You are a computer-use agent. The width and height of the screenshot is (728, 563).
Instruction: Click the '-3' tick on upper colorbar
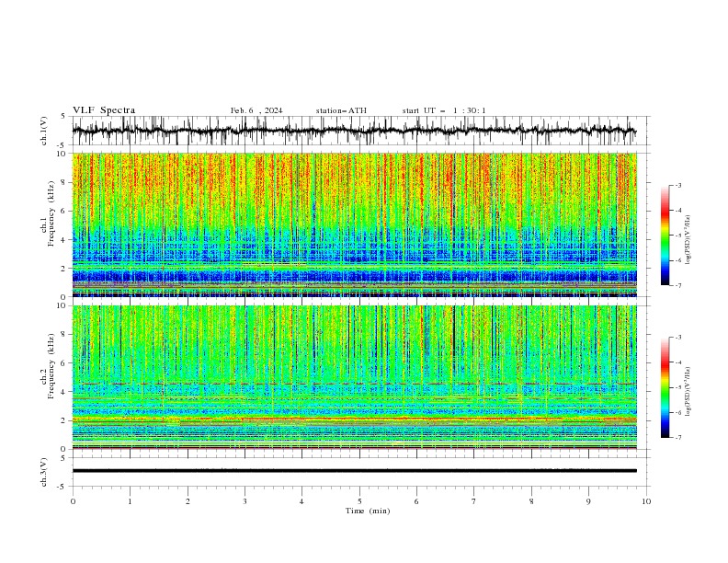point(677,185)
